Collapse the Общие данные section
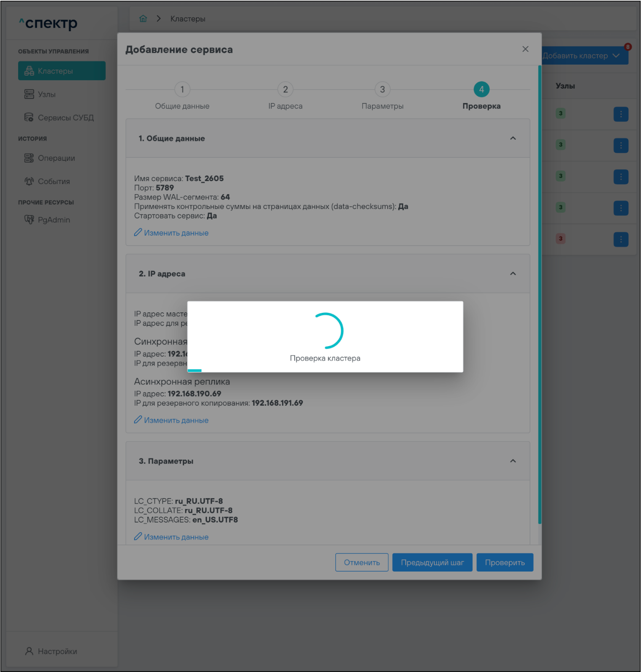Viewport: 641px width, 672px height. click(513, 138)
